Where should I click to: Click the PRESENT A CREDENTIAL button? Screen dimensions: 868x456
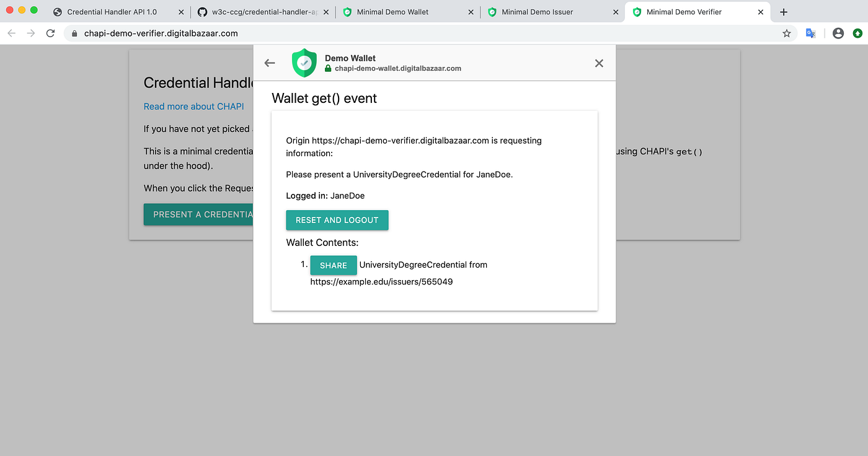[198, 214]
